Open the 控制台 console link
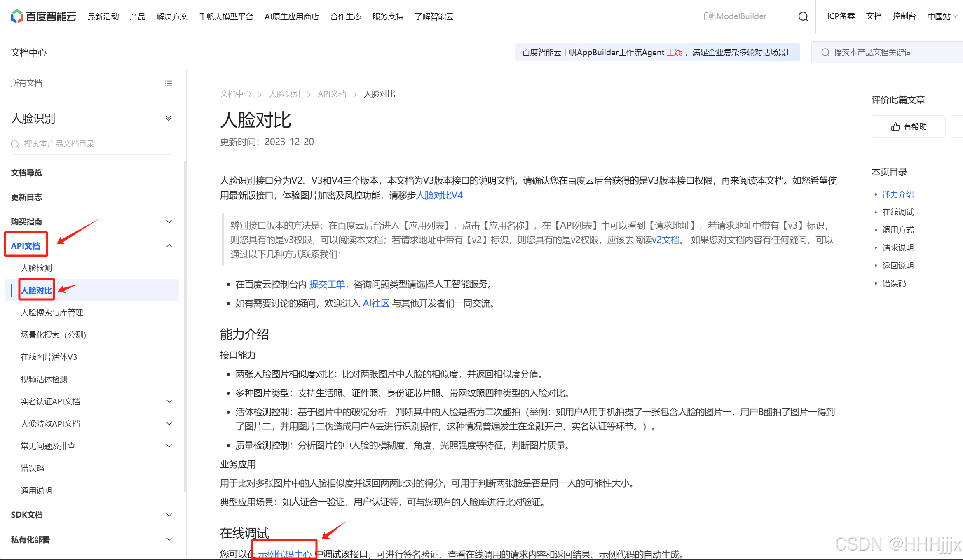Viewport: 963px width, 560px height. click(904, 16)
